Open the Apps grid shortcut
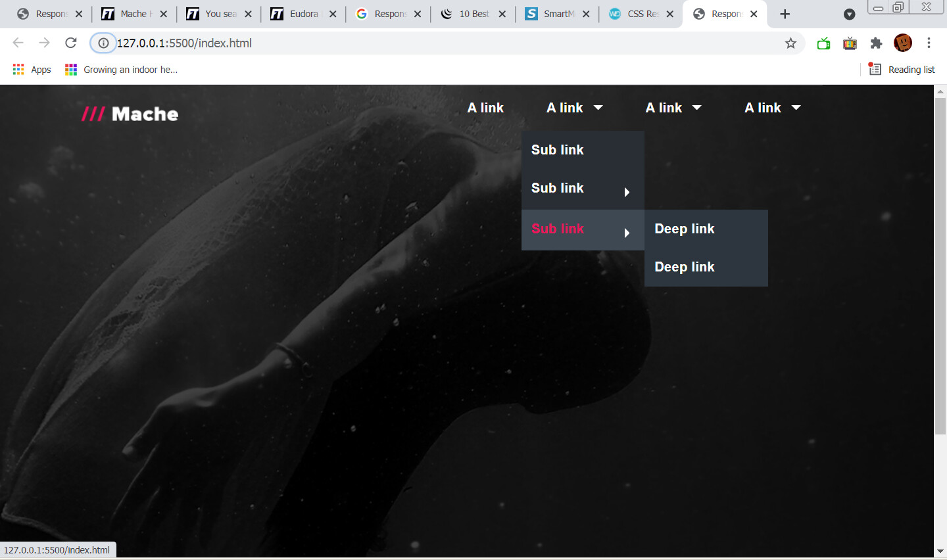 pyautogui.click(x=32, y=70)
